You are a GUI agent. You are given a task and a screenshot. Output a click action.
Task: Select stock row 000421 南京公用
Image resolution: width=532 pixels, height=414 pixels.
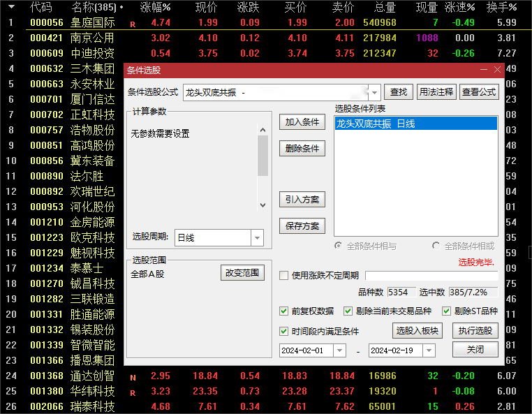(266, 38)
